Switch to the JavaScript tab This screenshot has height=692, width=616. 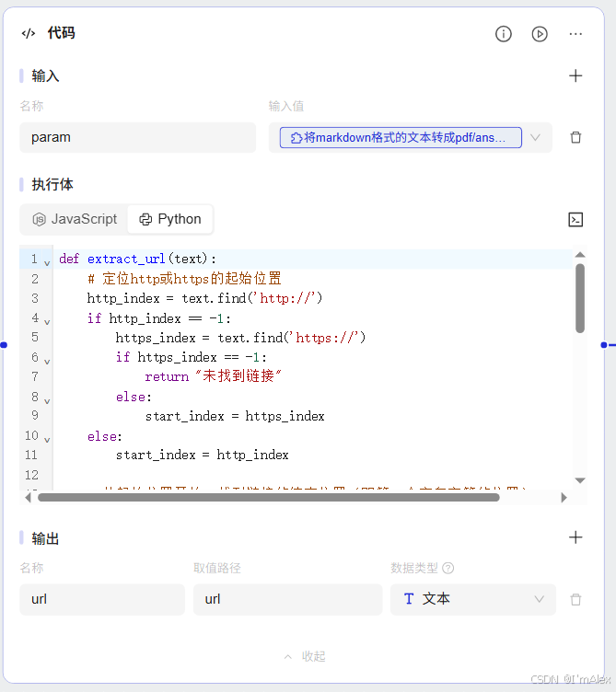(x=75, y=219)
